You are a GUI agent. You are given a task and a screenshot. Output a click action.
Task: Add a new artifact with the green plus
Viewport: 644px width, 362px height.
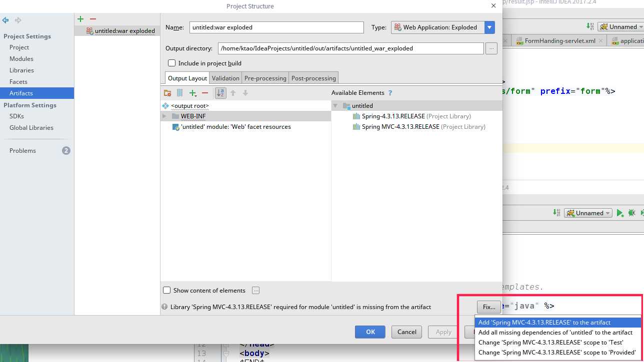(x=80, y=19)
